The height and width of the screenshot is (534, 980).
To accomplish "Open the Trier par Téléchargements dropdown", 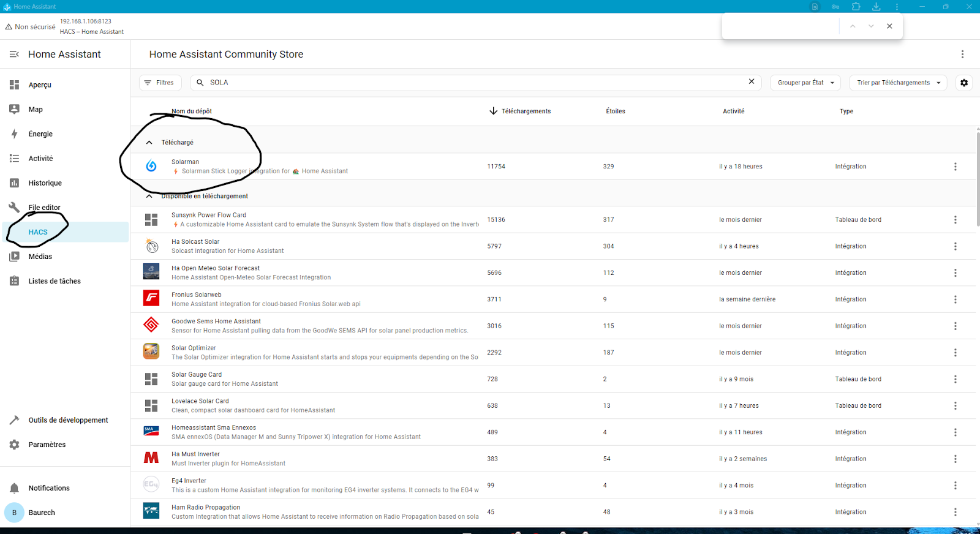I will click(898, 83).
